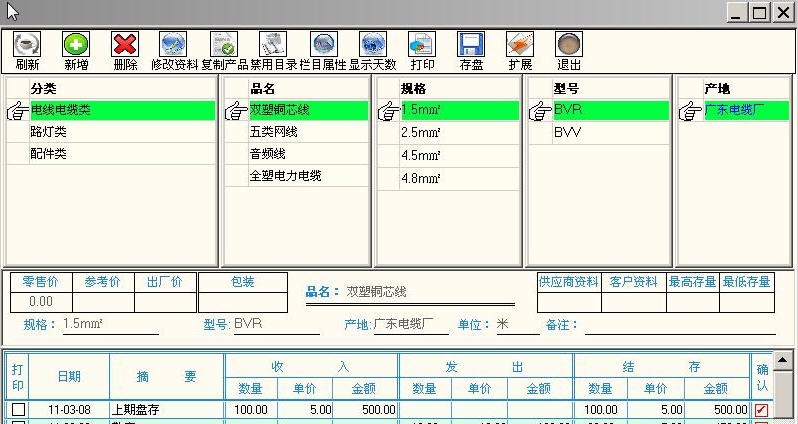Click the 禁用目录 disable catalog icon
The image size is (798, 424).
click(x=273, y=45)
